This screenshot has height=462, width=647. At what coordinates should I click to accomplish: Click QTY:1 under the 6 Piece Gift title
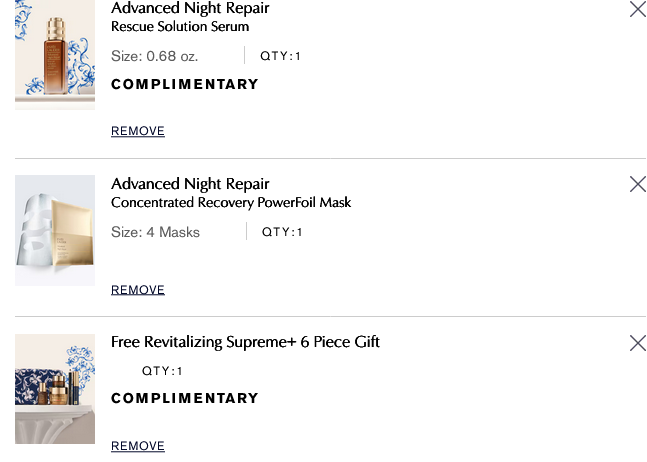(x=162, y=371)
